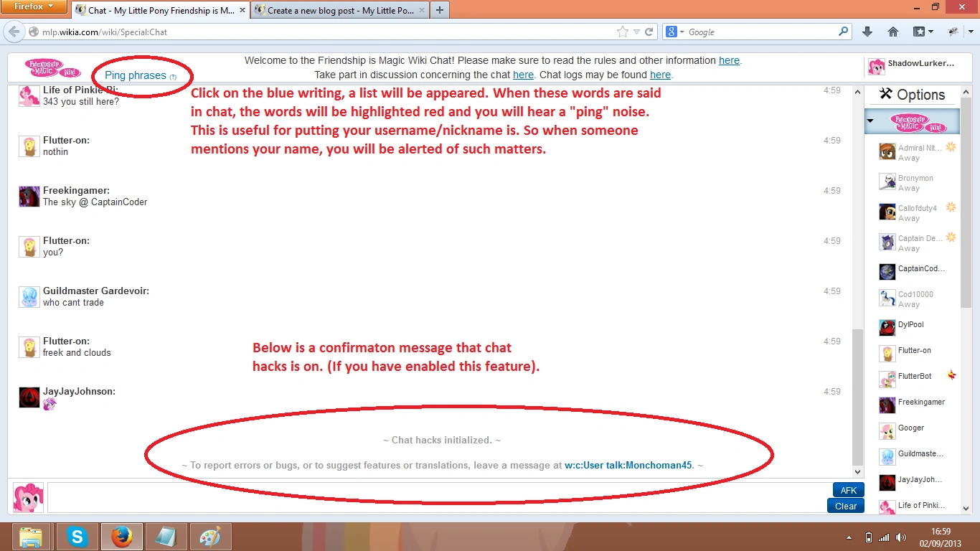This screenshot has height=551, width=980.
Task: Click the chat scrollbar down arrow
Action: pos(857,472)
